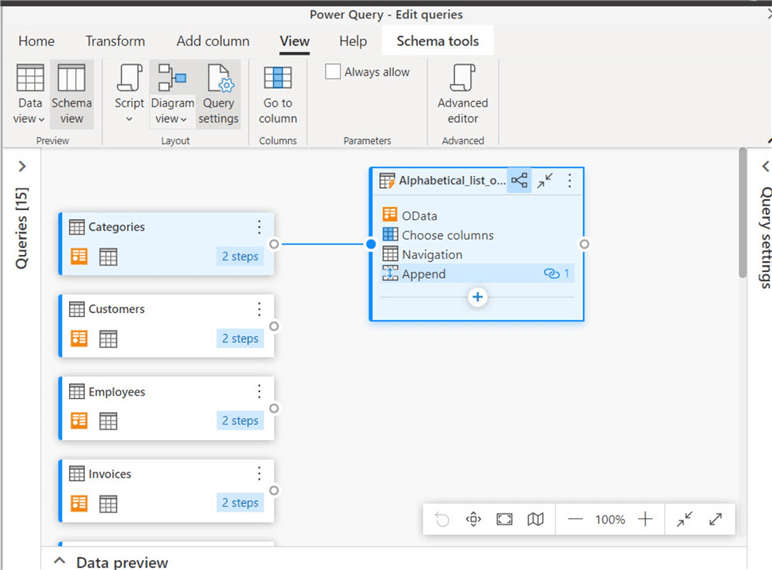The width and height of the screenshot is (772, 570).
Task: Add a new step with plus button
Action: 478,297
